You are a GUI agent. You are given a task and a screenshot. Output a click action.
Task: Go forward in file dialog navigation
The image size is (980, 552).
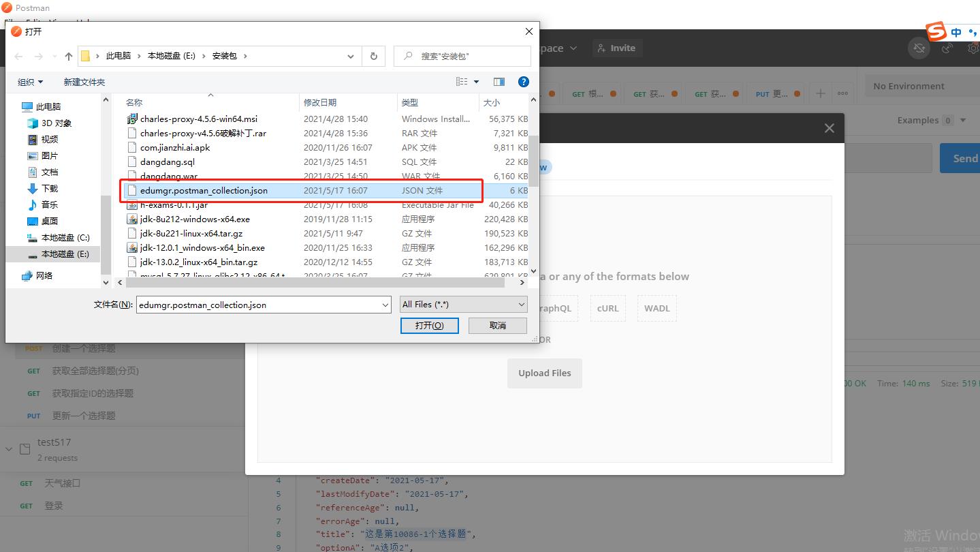(39, 56)
